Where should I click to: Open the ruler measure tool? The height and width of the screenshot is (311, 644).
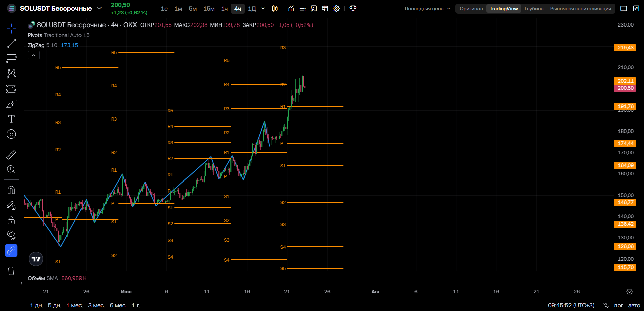pyautogui.click(x=11, y=154)
